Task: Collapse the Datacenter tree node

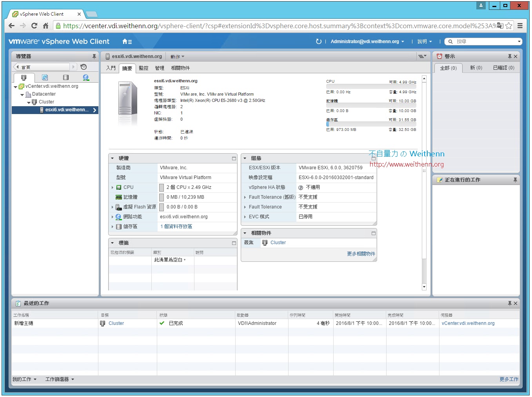Action: point(22,94)
